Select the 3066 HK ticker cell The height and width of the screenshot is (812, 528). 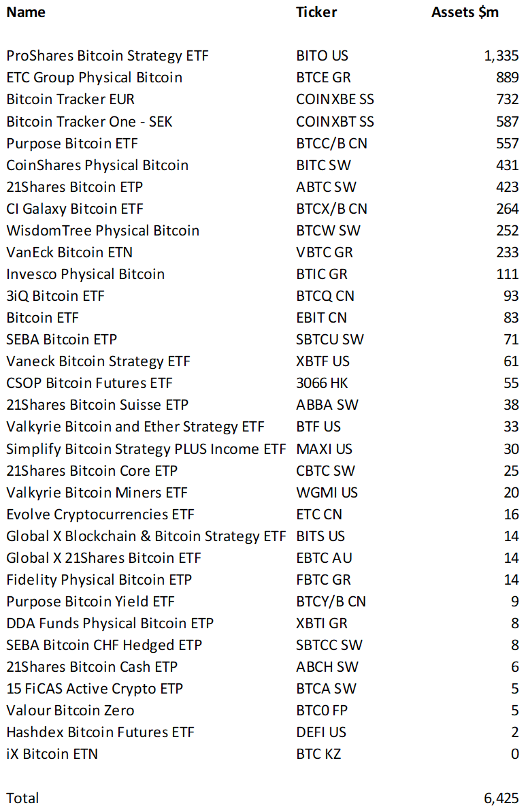pyautogui.click(x=322, y=383)
